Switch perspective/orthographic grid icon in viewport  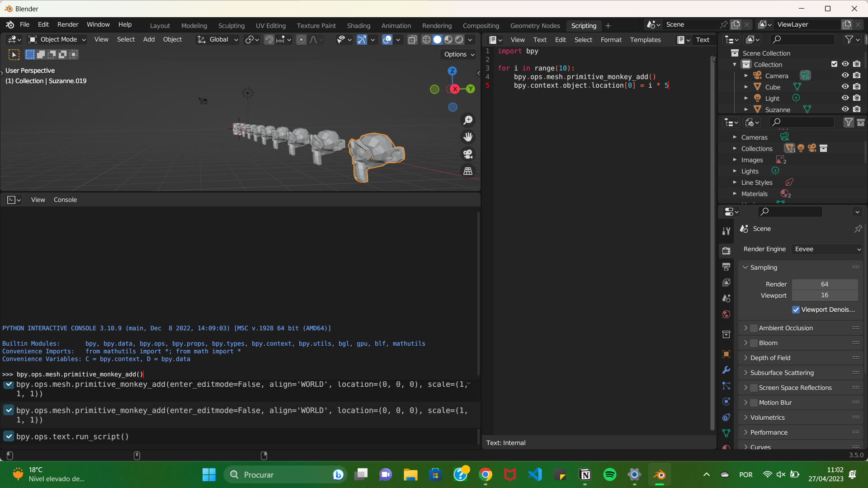[x=468, y=171]
